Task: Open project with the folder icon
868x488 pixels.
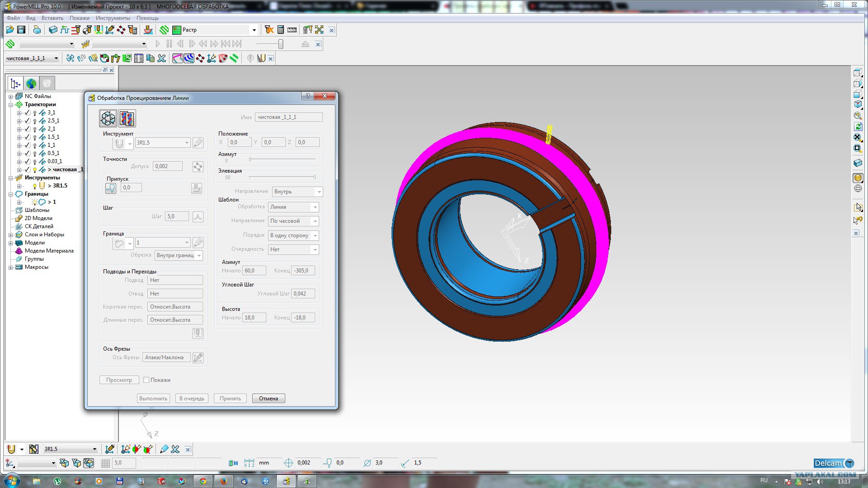Action: pyautogui.click(x=10, y=30)
